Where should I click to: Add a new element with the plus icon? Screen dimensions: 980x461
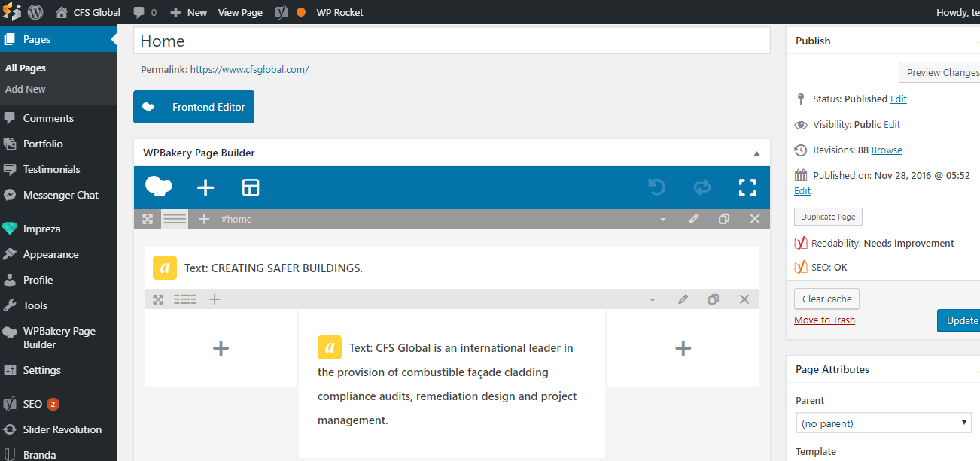pyautogui.click(x=205, y=187)
